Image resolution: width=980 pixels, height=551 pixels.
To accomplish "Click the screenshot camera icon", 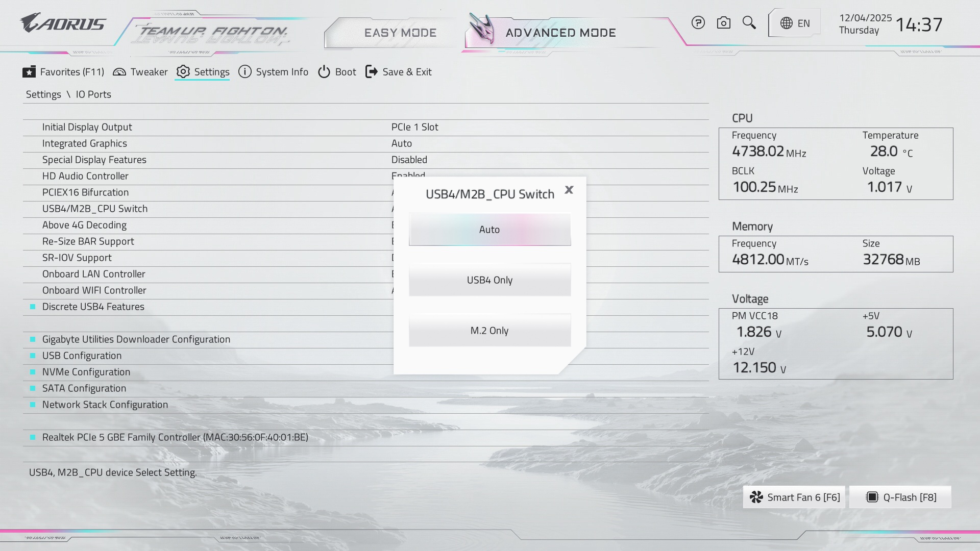I will (x=723, y=23).
